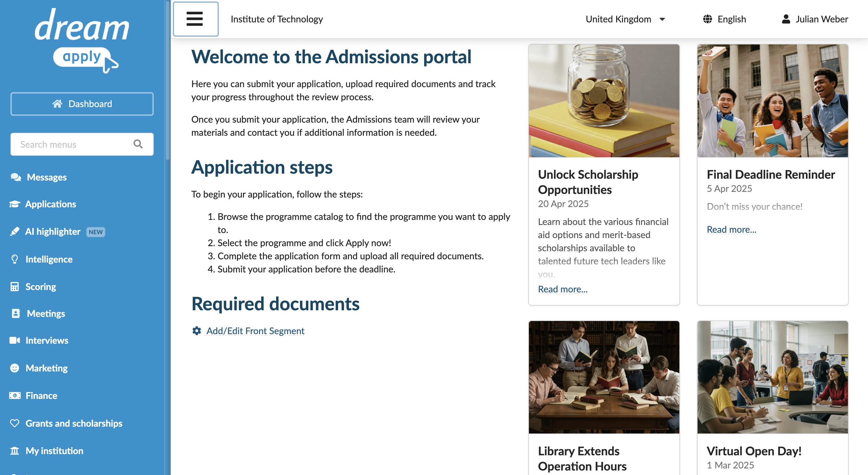The height and width of the screenshot is (475, 868).
Task: Click the Scoring calculator icon
Action: [x=15, y=287]
